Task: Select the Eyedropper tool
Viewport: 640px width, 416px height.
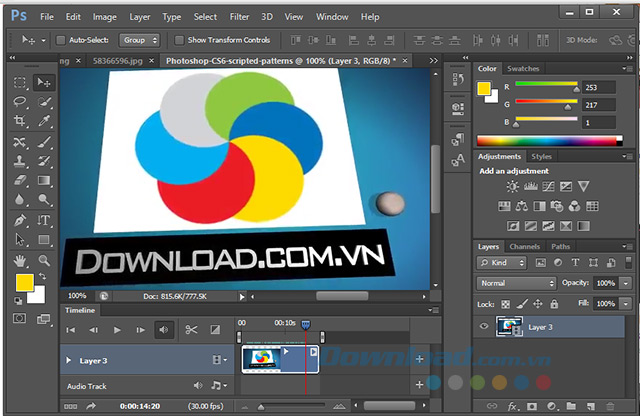Action: click(44, 121)
